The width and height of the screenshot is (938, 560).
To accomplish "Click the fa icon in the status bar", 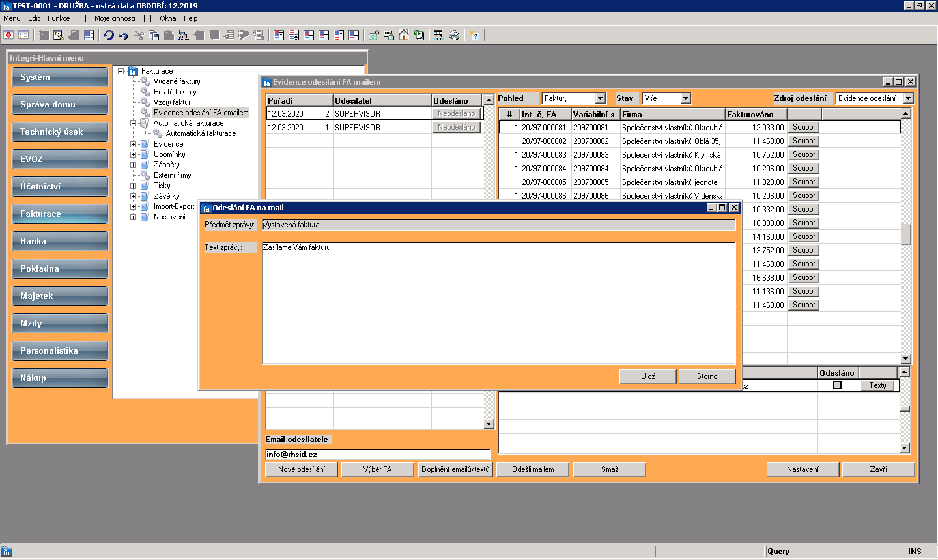I will pos(7,552).
